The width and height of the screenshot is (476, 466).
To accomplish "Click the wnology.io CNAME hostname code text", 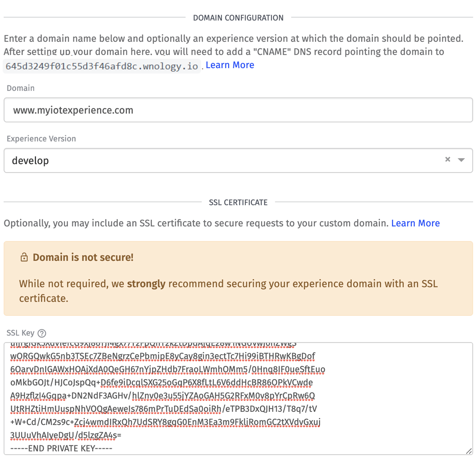I will (x=102, y=66).
